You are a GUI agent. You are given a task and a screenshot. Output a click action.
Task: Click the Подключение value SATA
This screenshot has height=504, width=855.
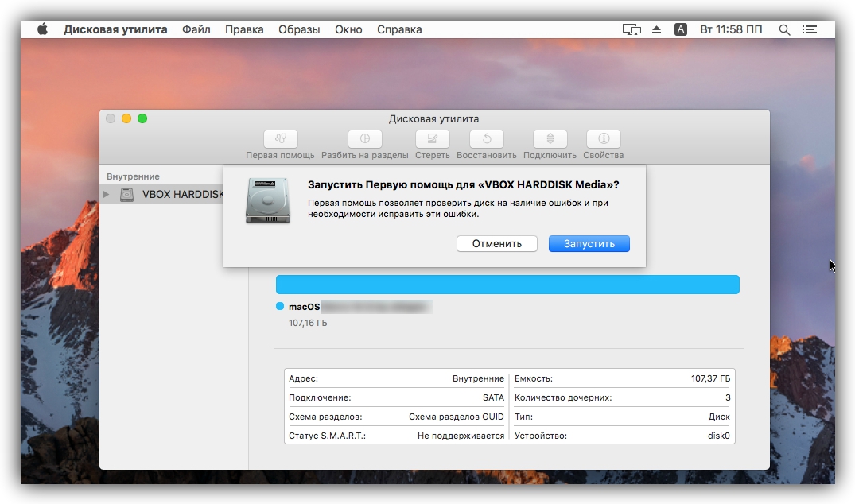coord(493,397)
